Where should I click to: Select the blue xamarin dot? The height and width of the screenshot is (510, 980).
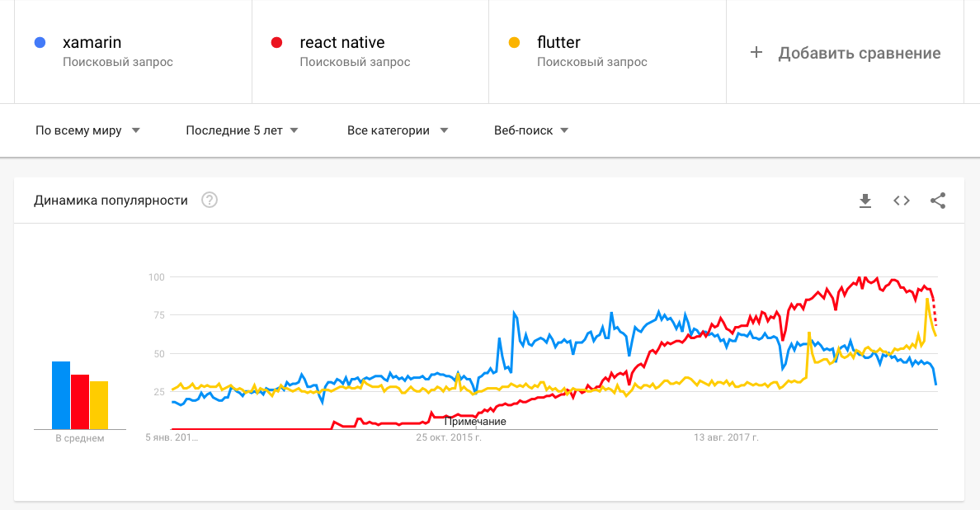pyautogui.click(x=40, y=43)
